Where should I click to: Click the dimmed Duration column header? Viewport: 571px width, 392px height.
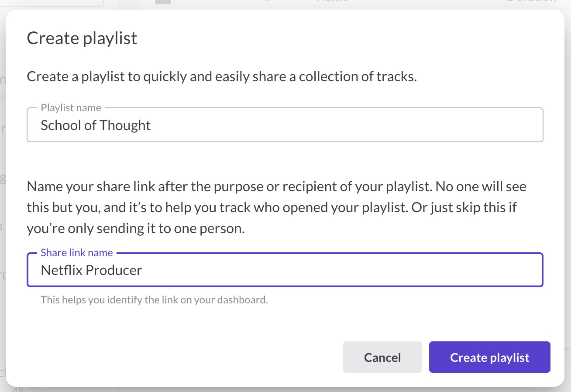tap(531, 2)
